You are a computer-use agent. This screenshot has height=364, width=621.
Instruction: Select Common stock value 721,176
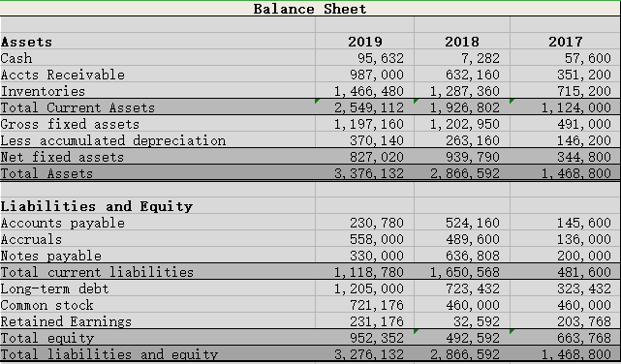tap(377, 305)
